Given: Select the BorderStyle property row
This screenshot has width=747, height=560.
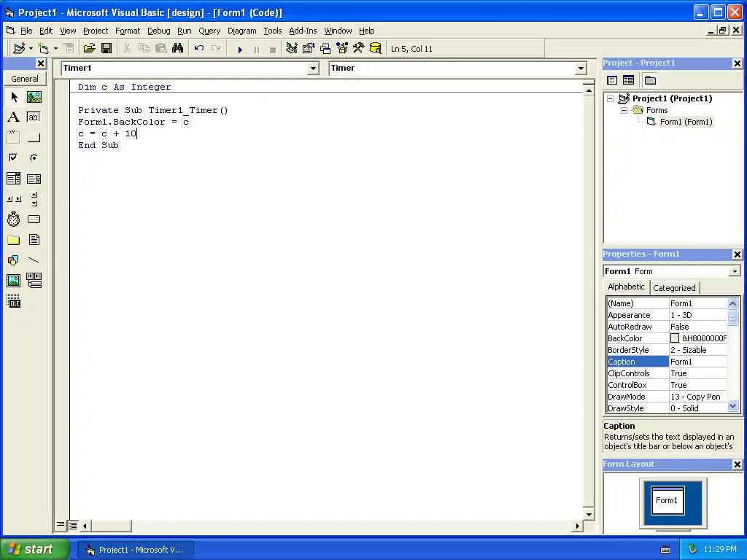Looking at the screenshot, I should click(x=667, y=350).
